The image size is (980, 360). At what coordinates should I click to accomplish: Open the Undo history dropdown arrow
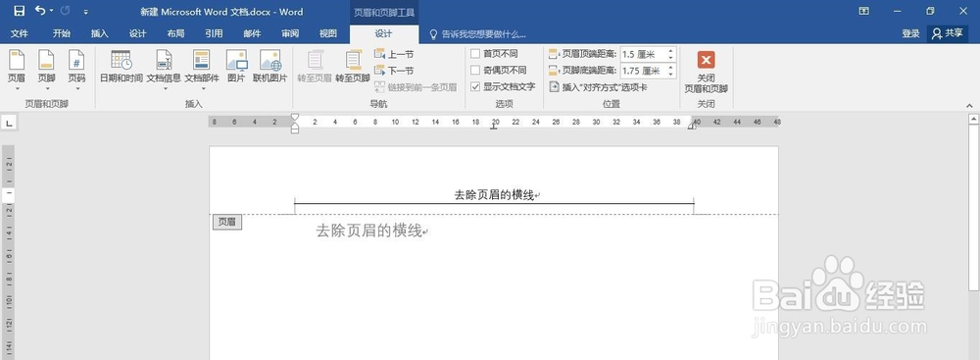coord(52,11)
